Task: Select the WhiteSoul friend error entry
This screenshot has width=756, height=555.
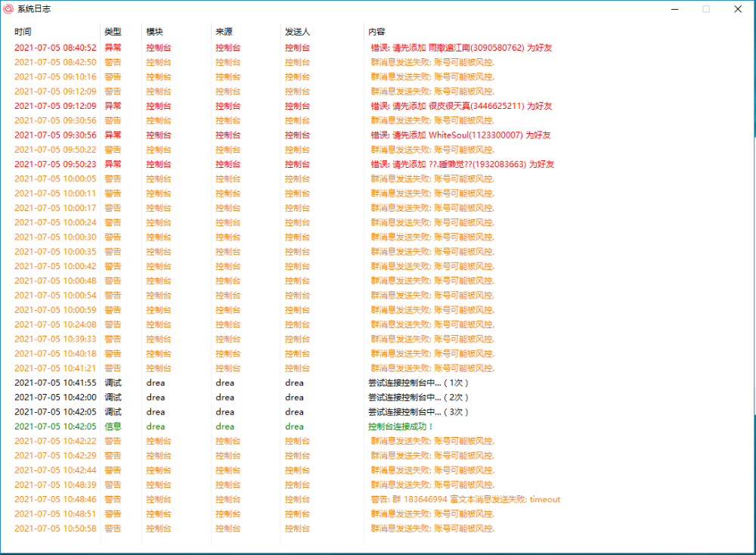Action: tap(460, 135)
